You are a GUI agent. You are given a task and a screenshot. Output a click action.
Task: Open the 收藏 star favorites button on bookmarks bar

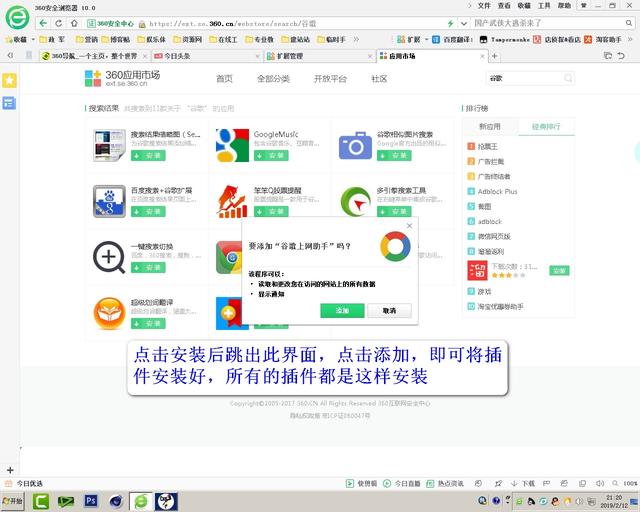[x=16, y=40]
